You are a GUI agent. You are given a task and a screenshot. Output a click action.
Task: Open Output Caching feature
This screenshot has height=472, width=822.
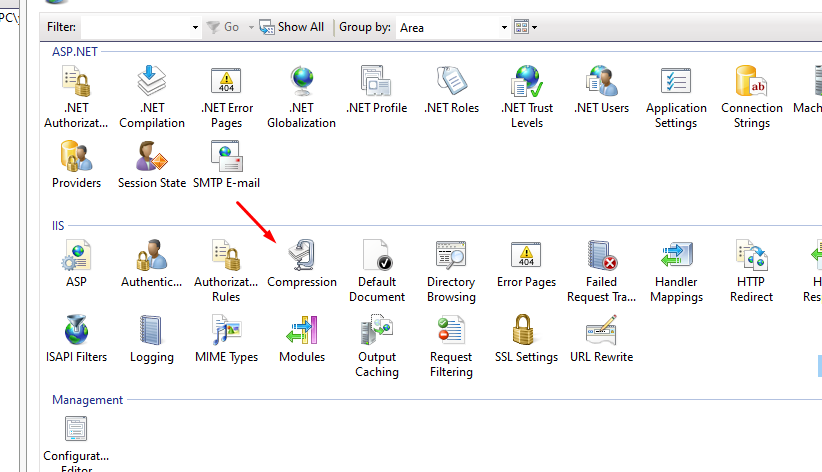(377, 331)
